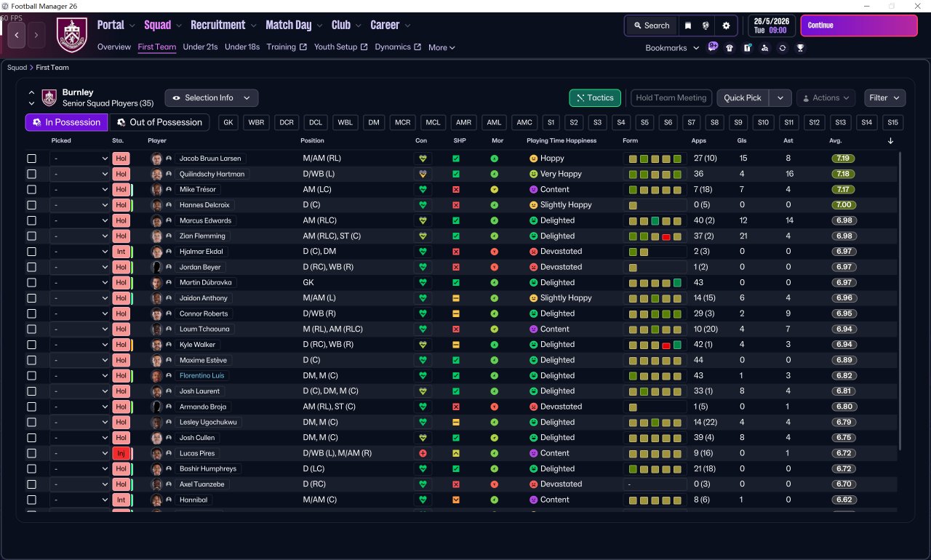Go back with the left arrow button
931x560 pixels.
pos(17,34)
